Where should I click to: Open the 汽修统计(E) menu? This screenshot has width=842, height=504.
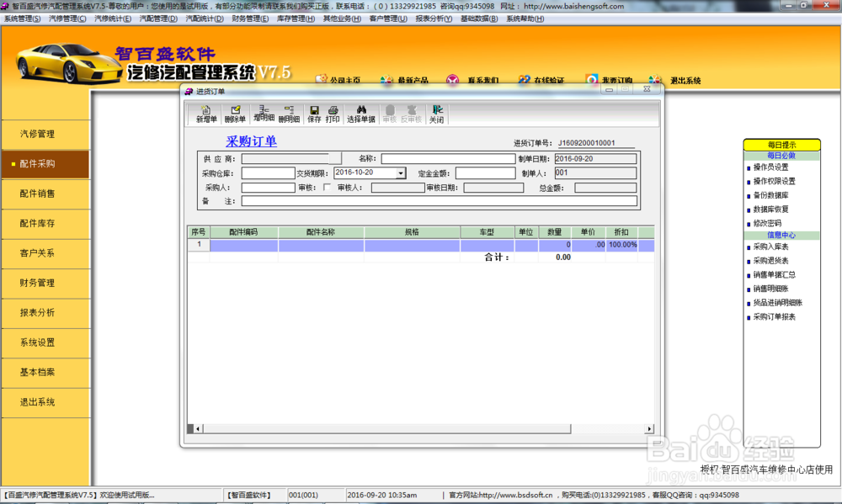[113, 19]
